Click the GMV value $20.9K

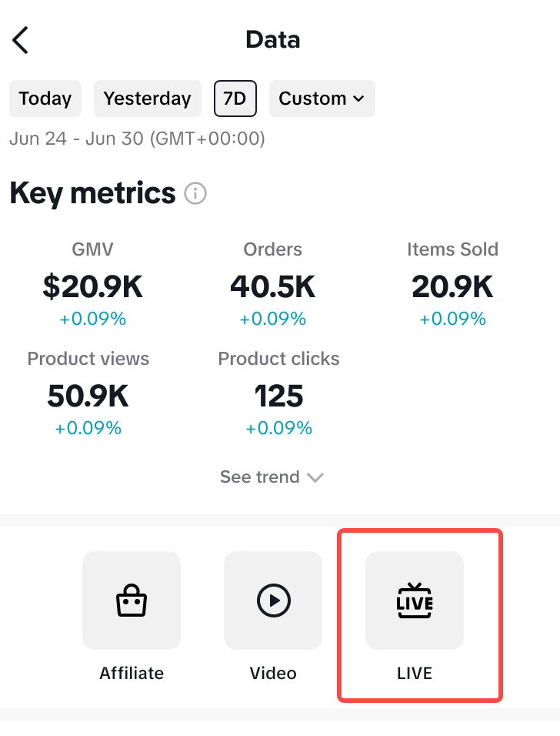point(93,286)
